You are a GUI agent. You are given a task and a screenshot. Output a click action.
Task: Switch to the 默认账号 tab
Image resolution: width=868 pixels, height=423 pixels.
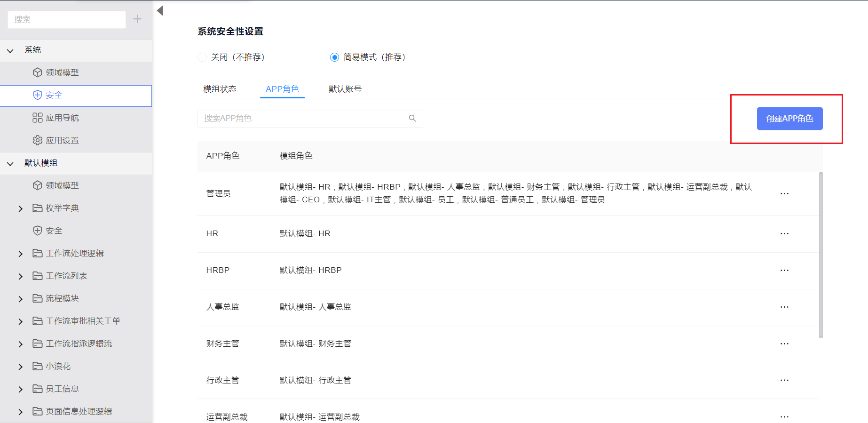345,89
